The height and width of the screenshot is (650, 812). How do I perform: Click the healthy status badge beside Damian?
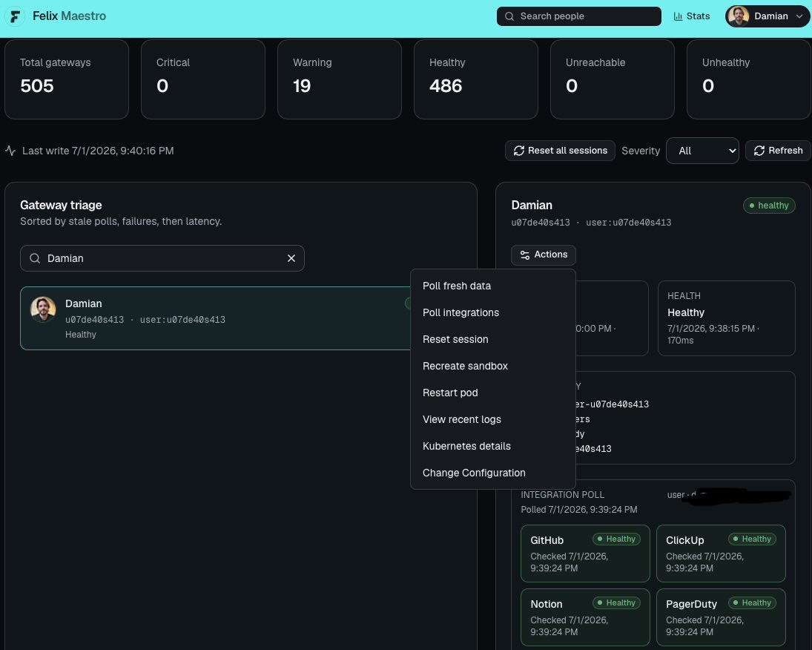coord(769,206)
